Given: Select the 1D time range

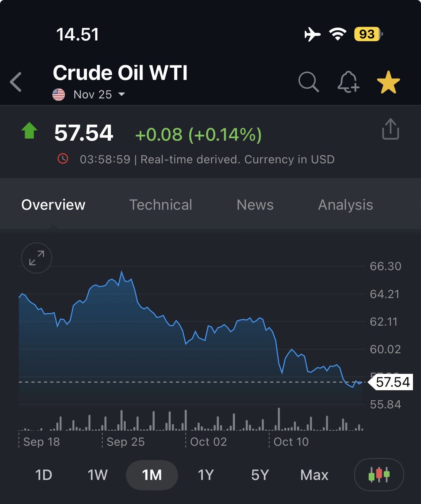Looking at the screenshot, I should point(44,475).
